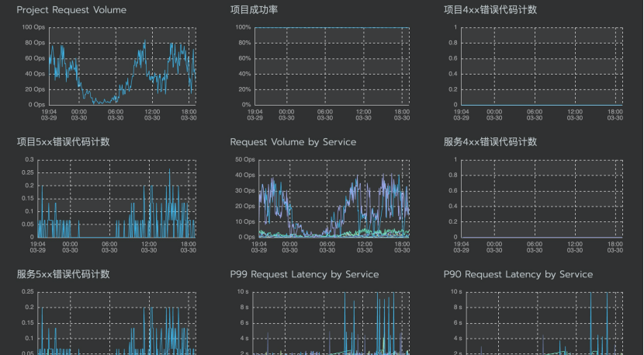Click the 项目成功率 graph plot area
Viewport: 644px width, 355px height.
[331, 66]
